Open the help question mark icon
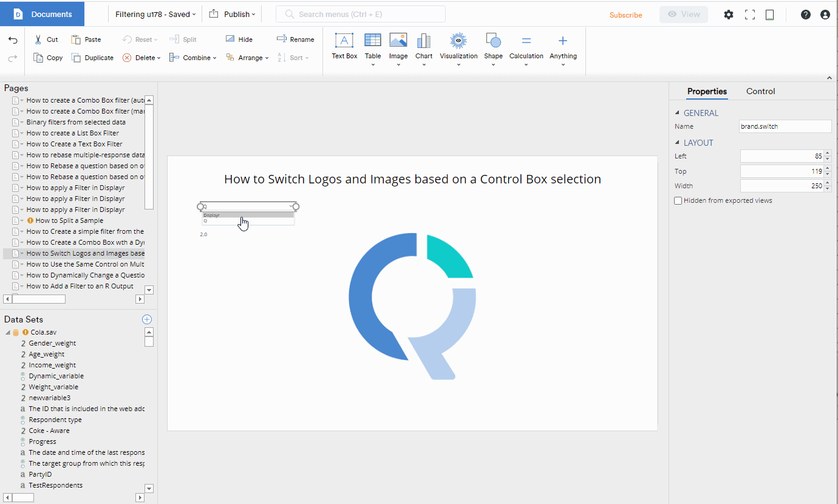Screen dimensions: 838x504 point(806,14)
